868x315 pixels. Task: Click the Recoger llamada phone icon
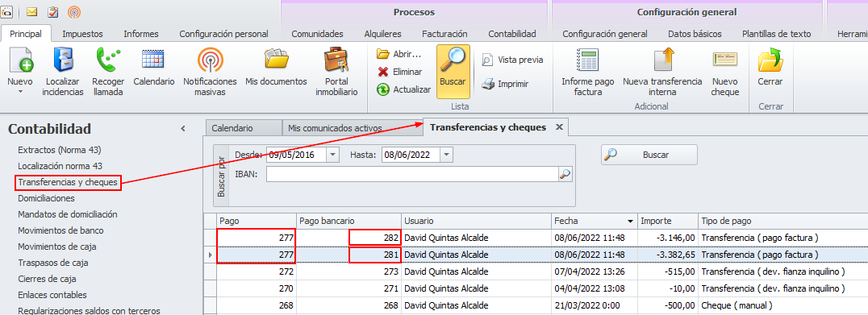(108, 60)
